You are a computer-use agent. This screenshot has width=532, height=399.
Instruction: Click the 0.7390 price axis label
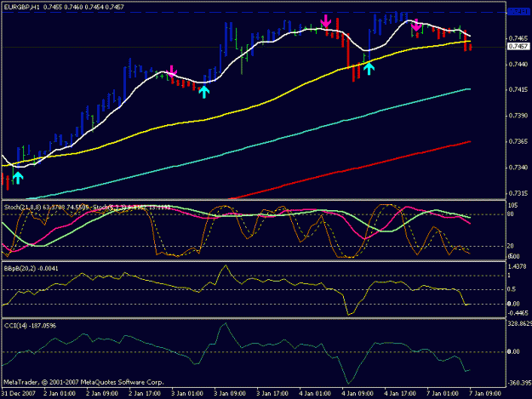(518, 116)
